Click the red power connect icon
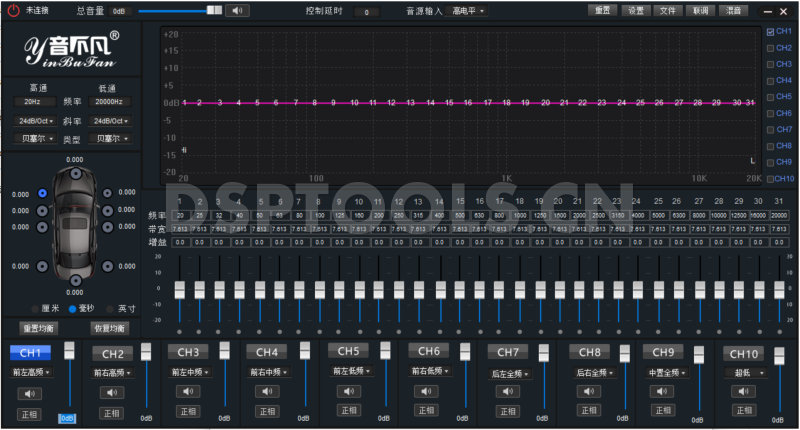Image resolution: width=800 pixels, height=430 pixels. (13, 10)
